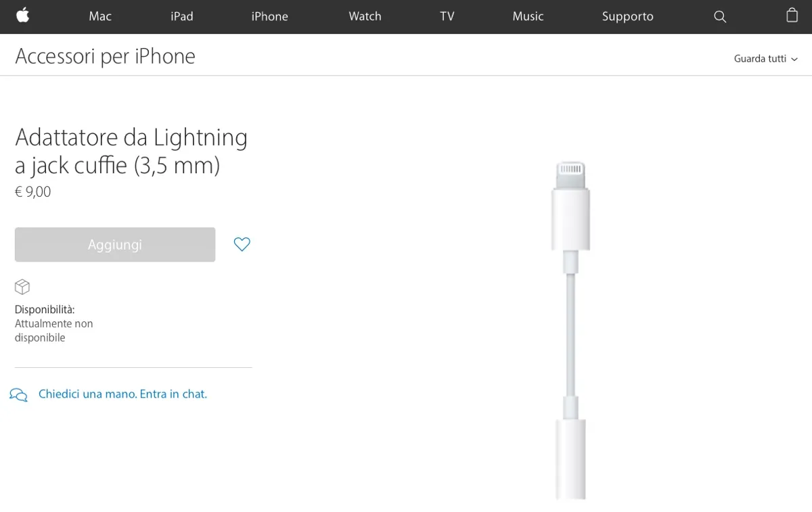The height and width of the screenshot is (512, 812).
Task: Click the Watch menu entry
Action: tap(365, 16)
